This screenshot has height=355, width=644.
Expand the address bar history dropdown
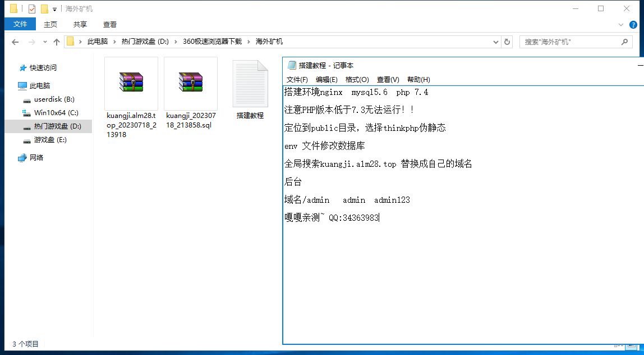[495, 42]
